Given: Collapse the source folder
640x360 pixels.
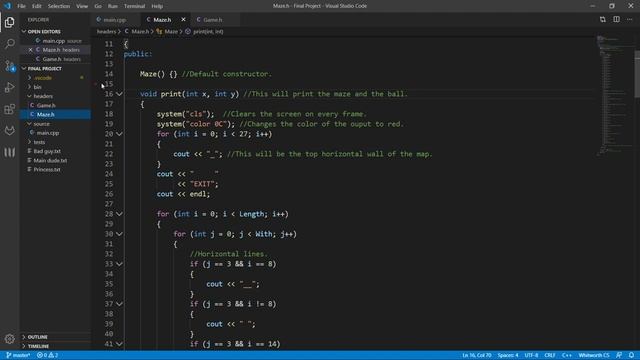Looking at the screenshot, I should tap(41, 124).
